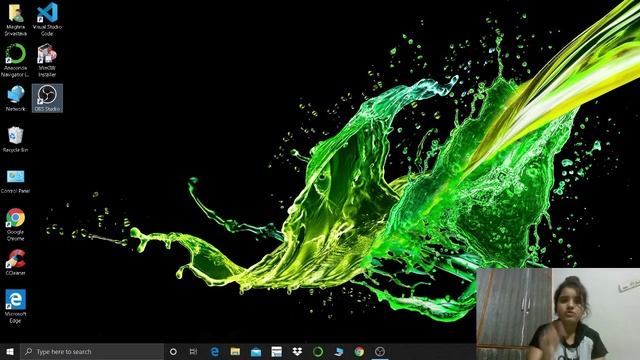The image size is (640, 360).
Task: Launch Chrome from the taskbar
Action: pos(359,351)
